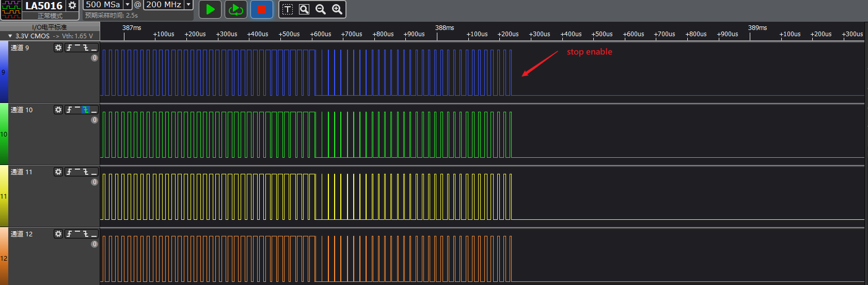Start repeated loop capture
868x285 pixels.
point(236,9)
